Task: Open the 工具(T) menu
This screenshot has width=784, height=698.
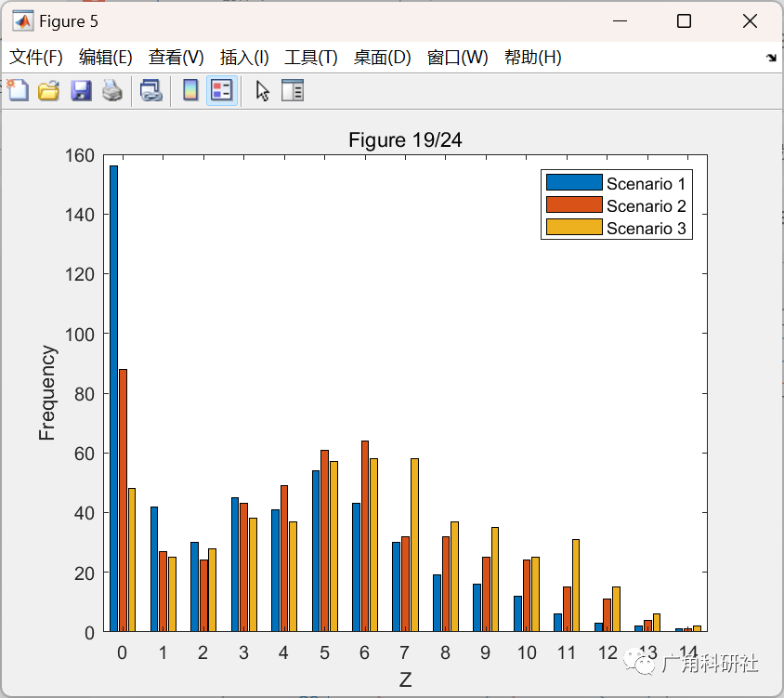Action: (311, 57)
